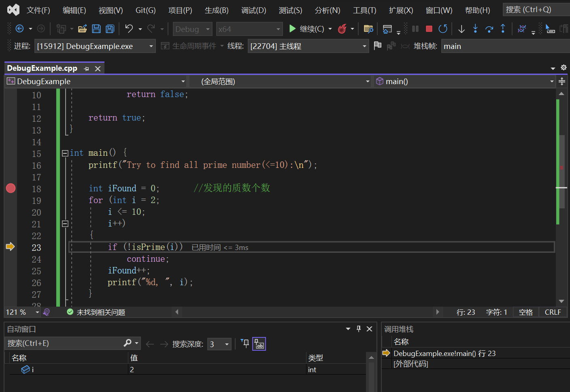
Task: Click the 继续(C) continue button
Action: [x=306, y=29]
